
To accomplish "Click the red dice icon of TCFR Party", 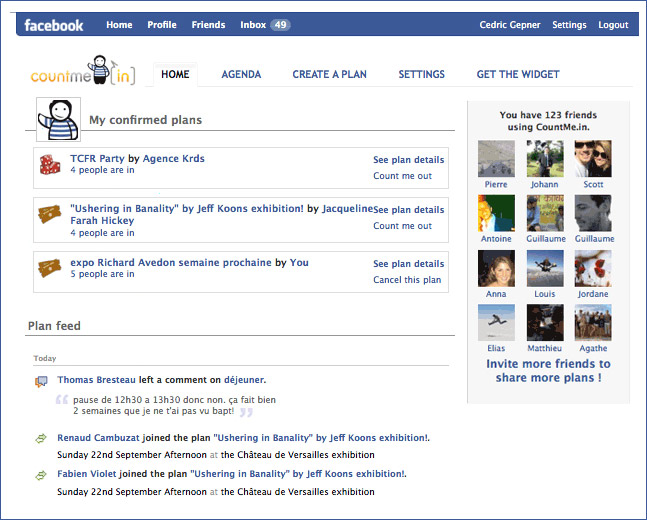I will (x=50, y=165).
